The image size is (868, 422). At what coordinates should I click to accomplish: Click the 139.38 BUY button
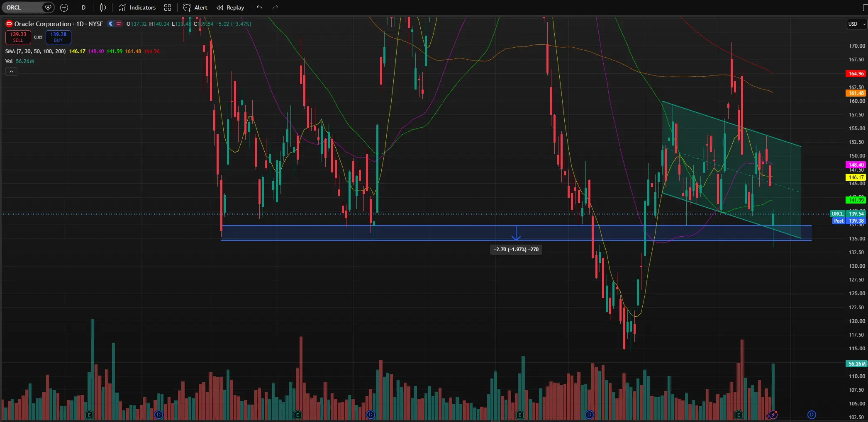(58, 37)
